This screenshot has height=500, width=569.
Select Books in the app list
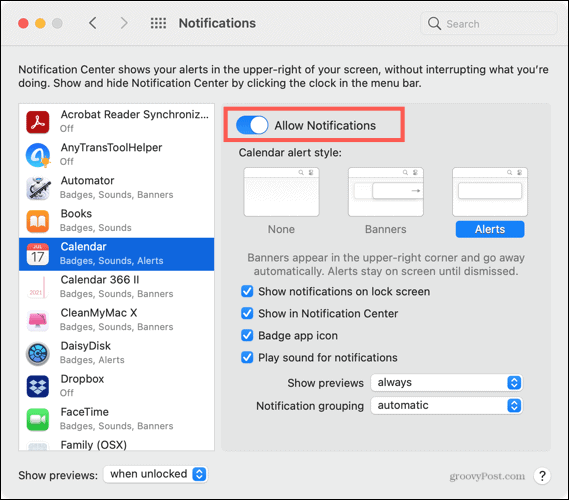coord(116,221)
